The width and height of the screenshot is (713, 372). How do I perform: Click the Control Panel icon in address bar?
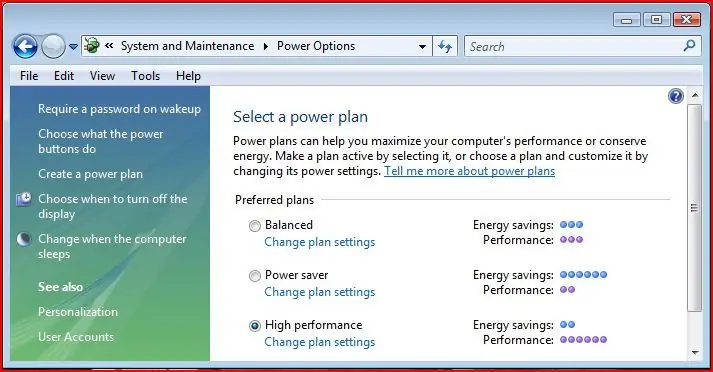[92, 46]
